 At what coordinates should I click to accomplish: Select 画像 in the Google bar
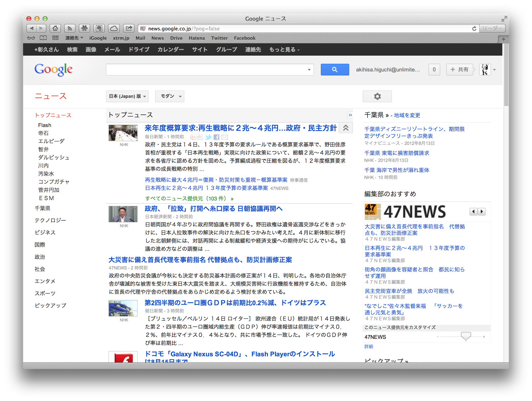pos(91,50)
